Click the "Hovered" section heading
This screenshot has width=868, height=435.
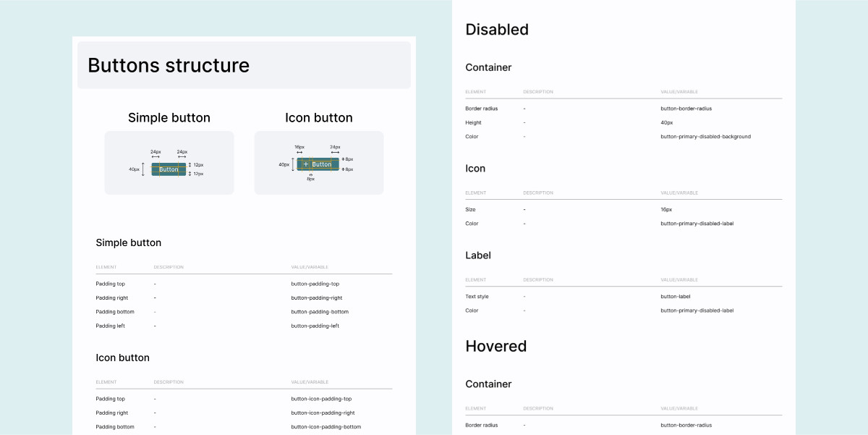point(496,346)
